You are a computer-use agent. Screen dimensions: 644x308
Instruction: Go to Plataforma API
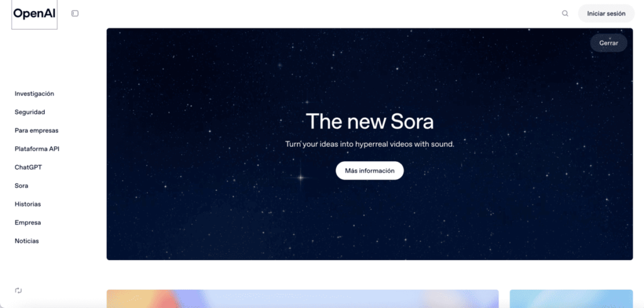[x=37, y=149]
